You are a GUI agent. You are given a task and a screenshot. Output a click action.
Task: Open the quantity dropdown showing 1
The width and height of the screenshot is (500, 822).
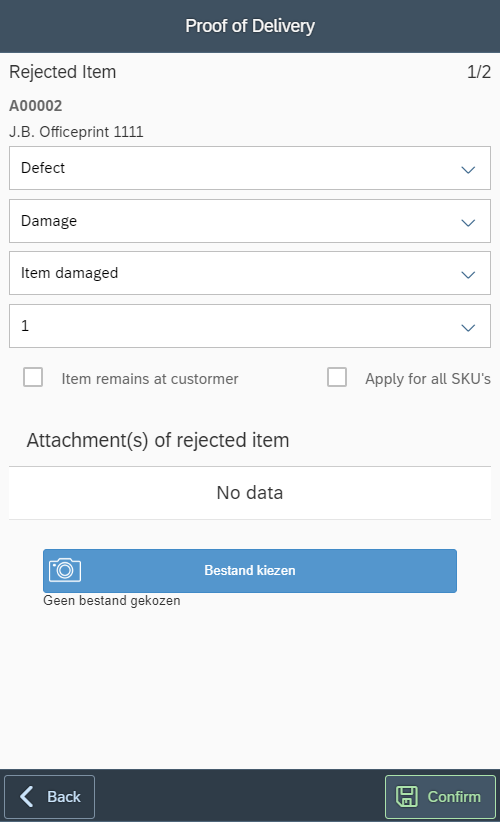pos(250,326)
